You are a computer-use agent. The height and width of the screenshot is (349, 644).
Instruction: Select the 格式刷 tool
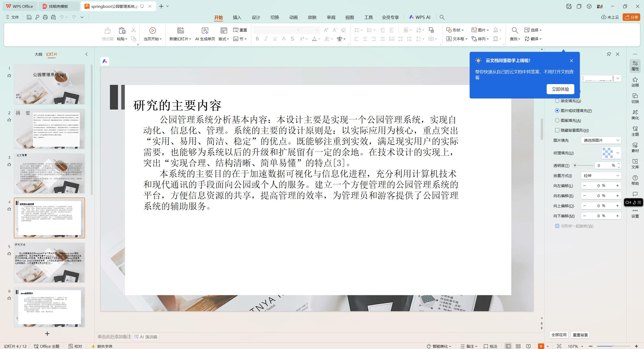(x=107, y=34)
